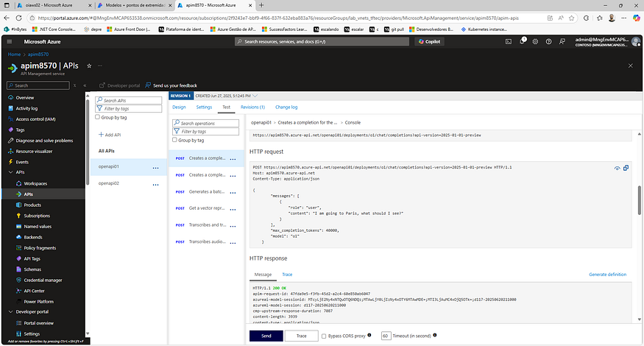
Task: Check Group by tag in the operations list
Action: pos(174,140)
